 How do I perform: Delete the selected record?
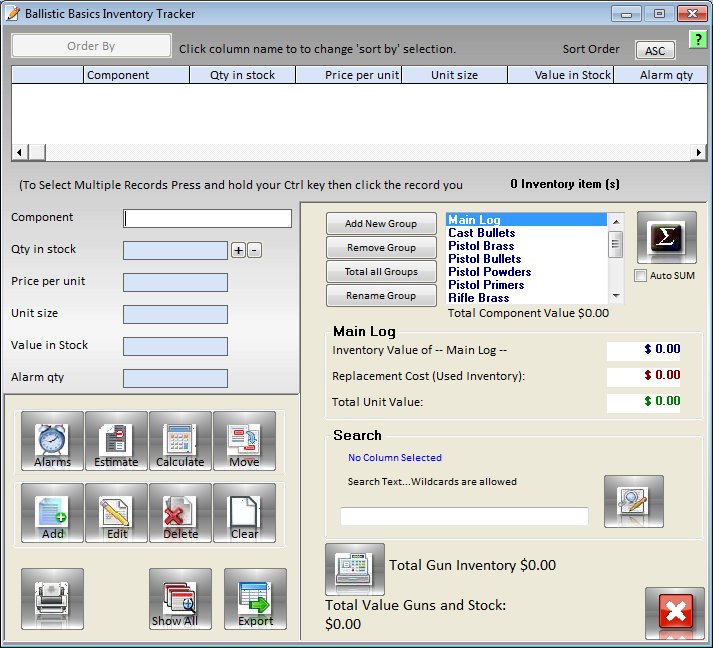[180, 513]
